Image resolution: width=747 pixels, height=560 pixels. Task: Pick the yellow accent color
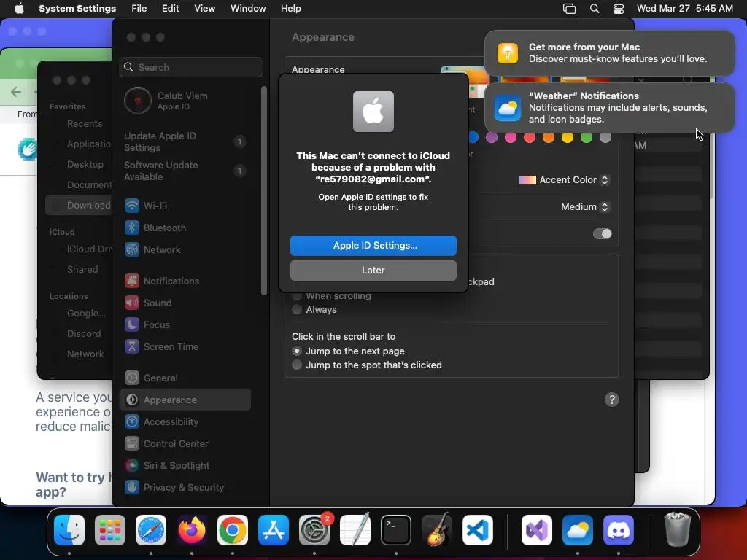click(x=568, y=138)
